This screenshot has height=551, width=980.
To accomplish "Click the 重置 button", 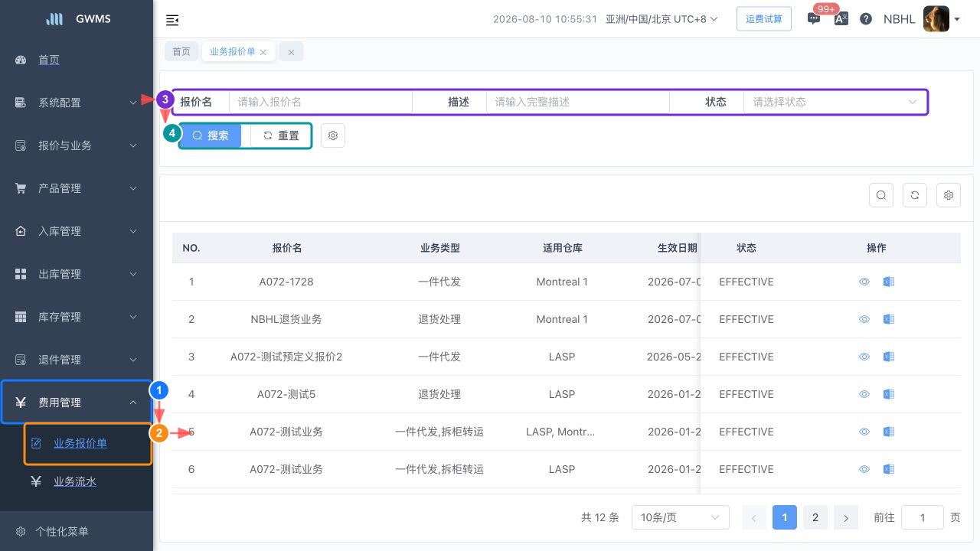I will point(281,135).
